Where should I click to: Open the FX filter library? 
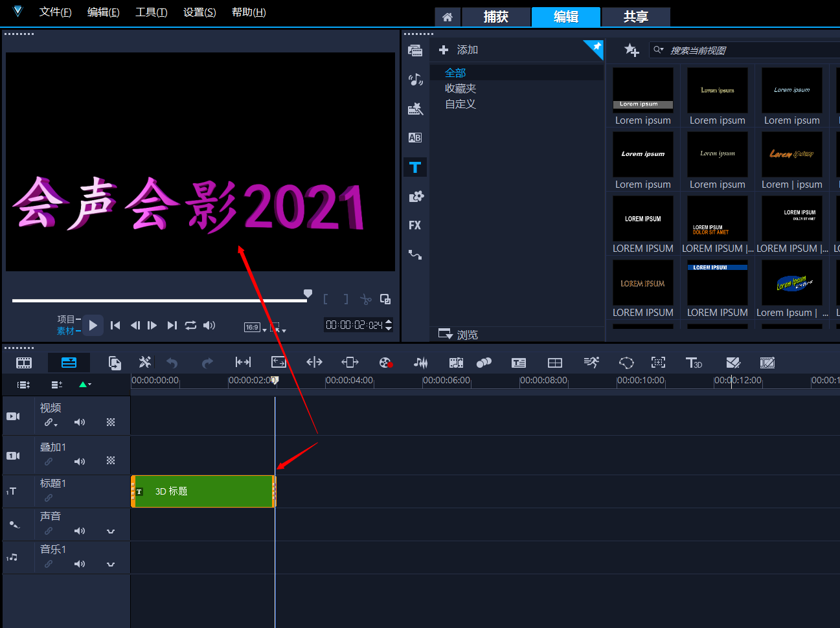(x=415, y=225)
